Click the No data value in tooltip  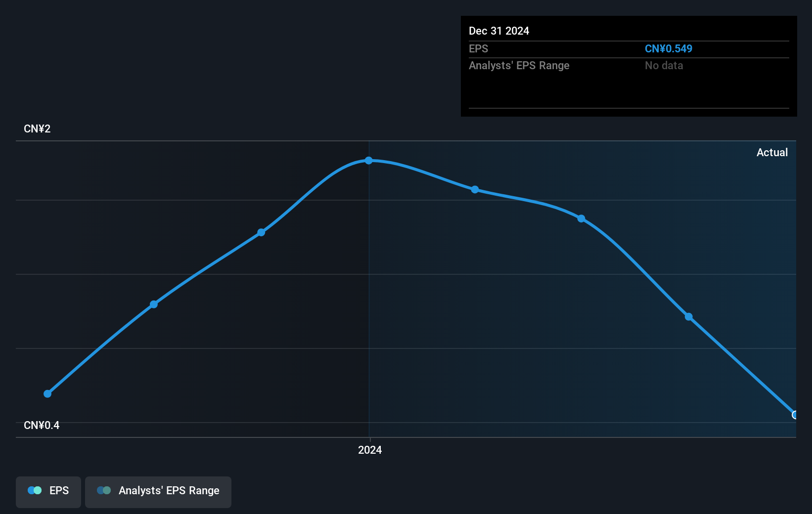664,66
